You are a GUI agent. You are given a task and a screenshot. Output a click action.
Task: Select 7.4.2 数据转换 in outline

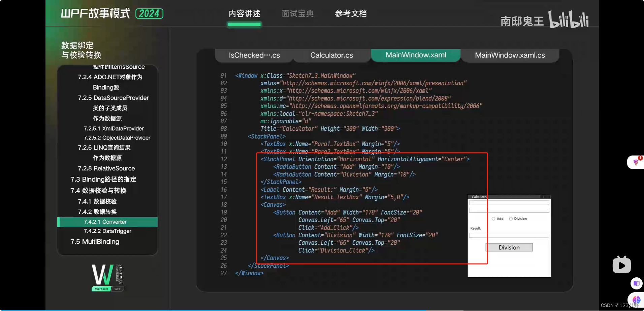click(97, 212)
